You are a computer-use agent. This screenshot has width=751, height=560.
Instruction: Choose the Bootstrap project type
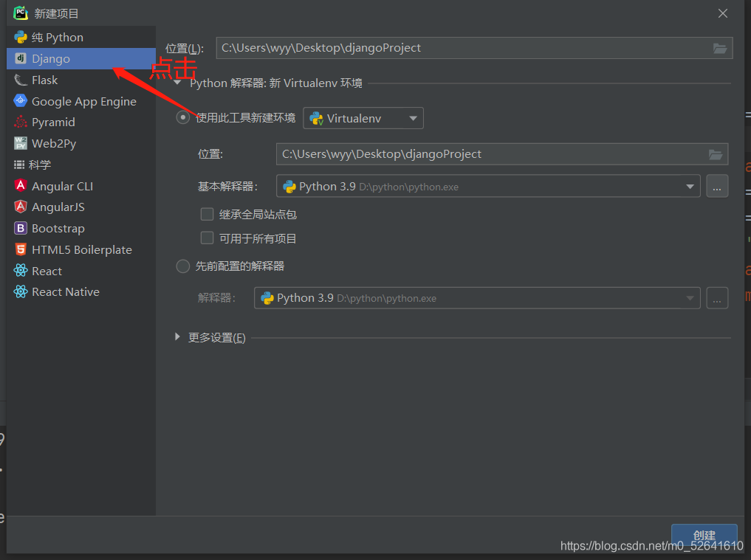(x=81, y=228)
